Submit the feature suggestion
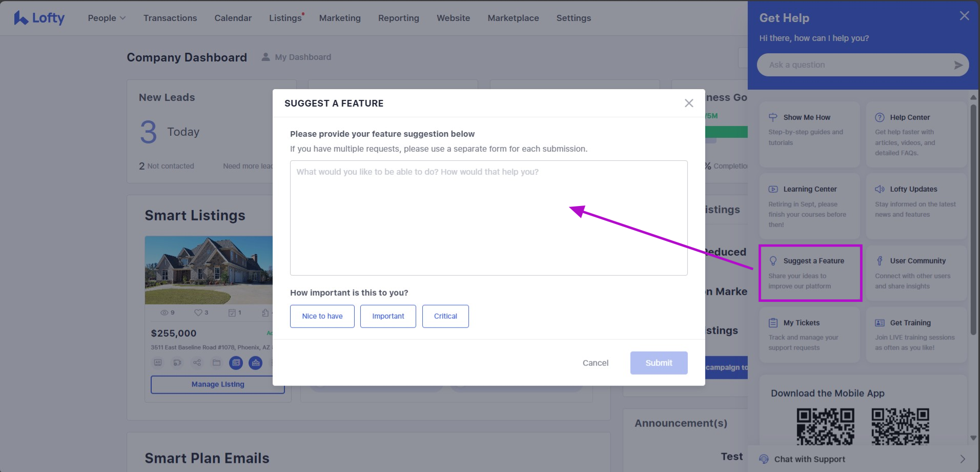The image size is (980, 472). click(x=659, y=363)
